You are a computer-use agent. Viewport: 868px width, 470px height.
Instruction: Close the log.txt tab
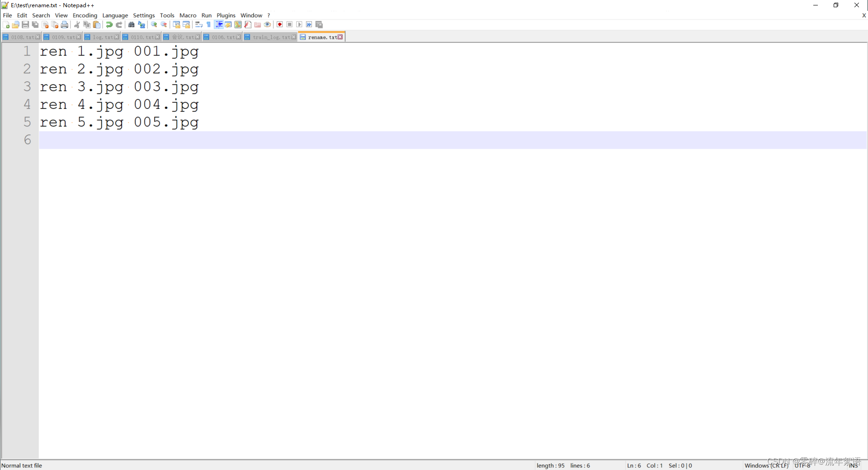tap(117, 37)
